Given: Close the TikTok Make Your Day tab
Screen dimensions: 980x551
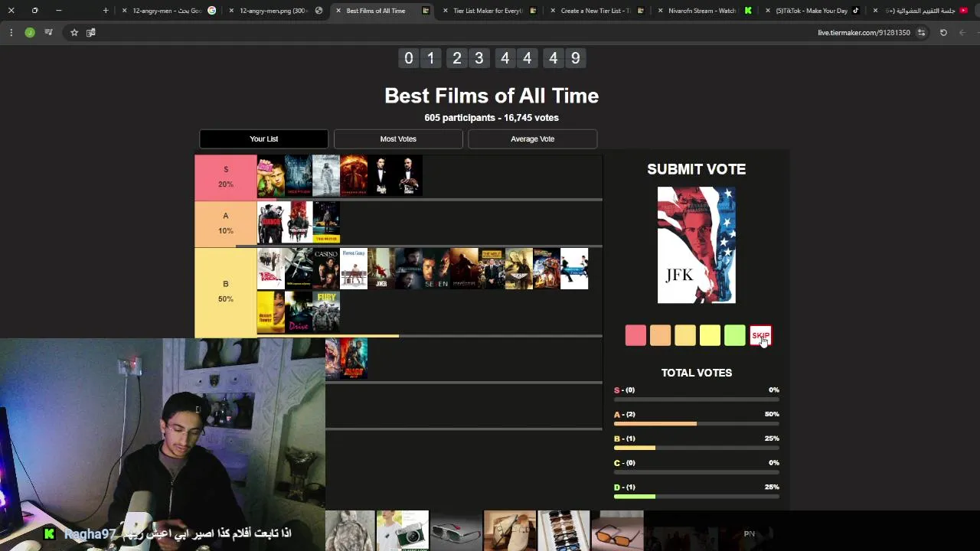Looking at the screenshot, I should [767, 11].
